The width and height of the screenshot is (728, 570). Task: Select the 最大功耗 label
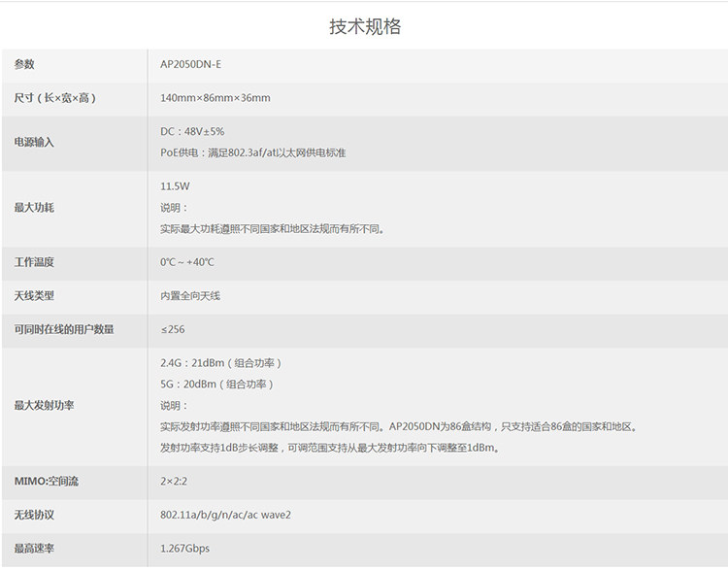pyautogui.click(x=34, y=208)
